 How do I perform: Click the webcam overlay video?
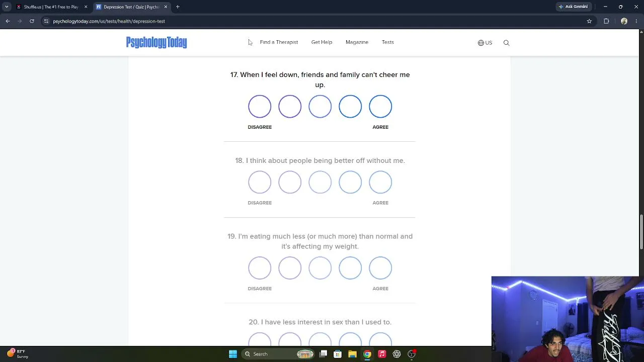(x=568, y=319)
